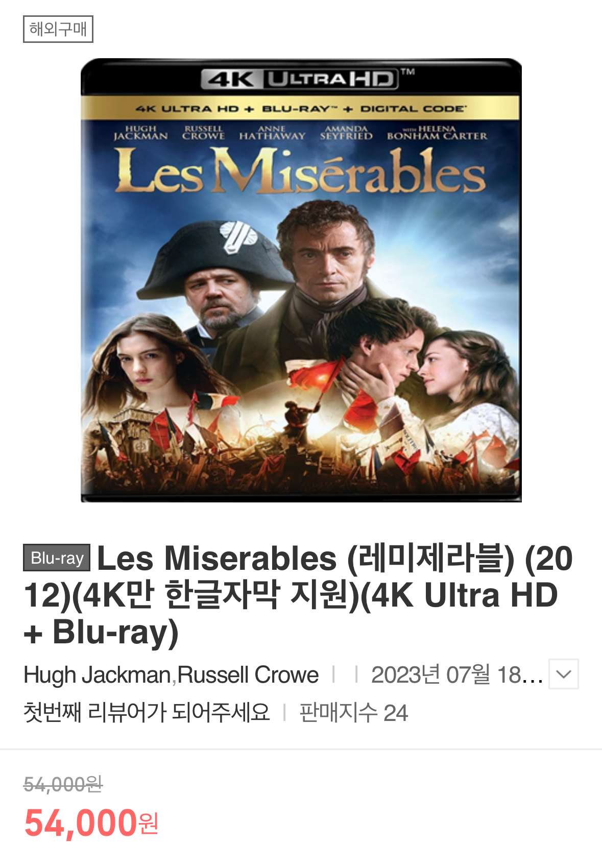This screenshot has height=868, width=602.
Task: Open Hugh Jackman actor link
Action: point(97,674)
